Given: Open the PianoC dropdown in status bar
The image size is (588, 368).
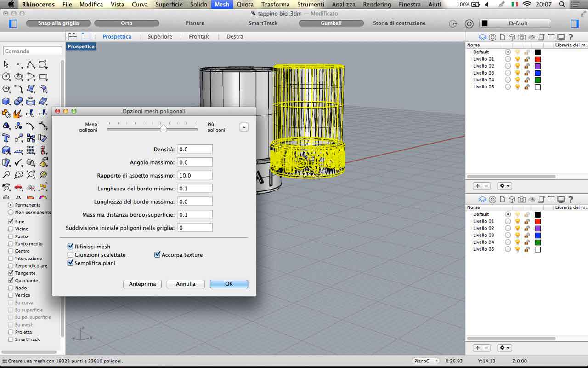Looking at the screenshot, I should tap(426, 361).
